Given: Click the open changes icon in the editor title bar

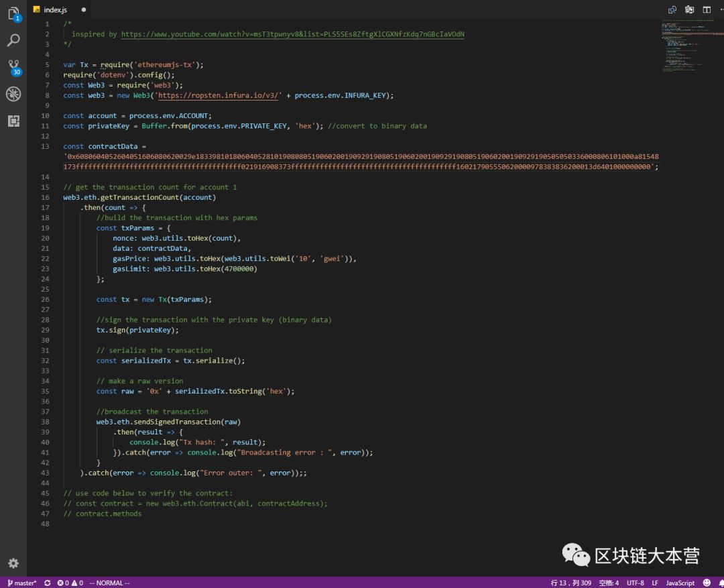Looking at the screenshot, I should (x=672, y=9).
